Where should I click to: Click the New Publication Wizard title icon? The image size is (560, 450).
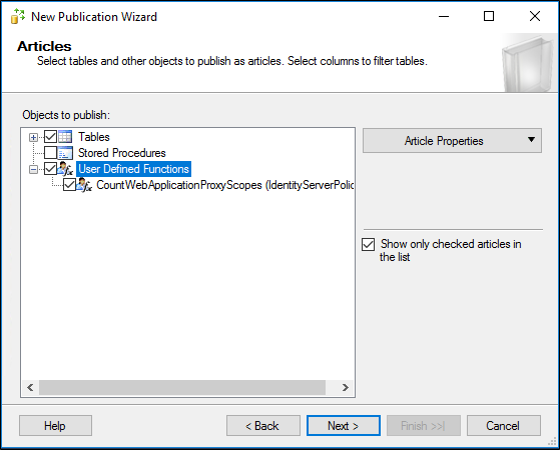tap(18, 16)
